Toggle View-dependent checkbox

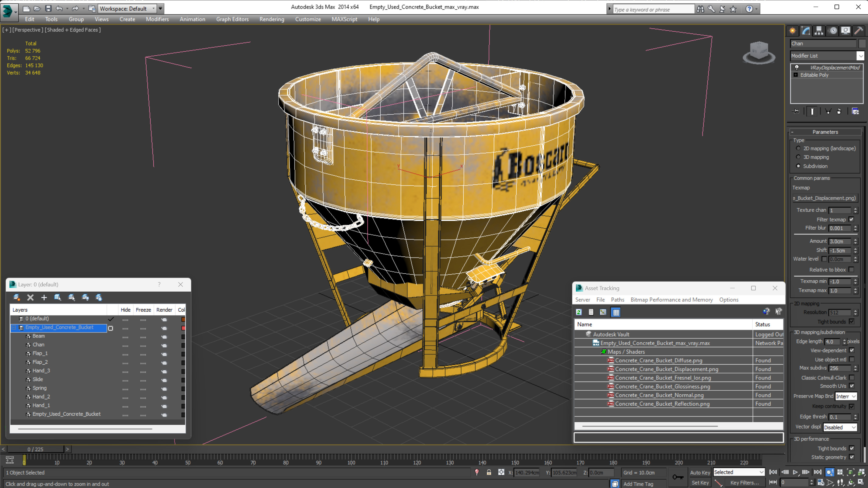pyautogui.click(x=852, y=350)
